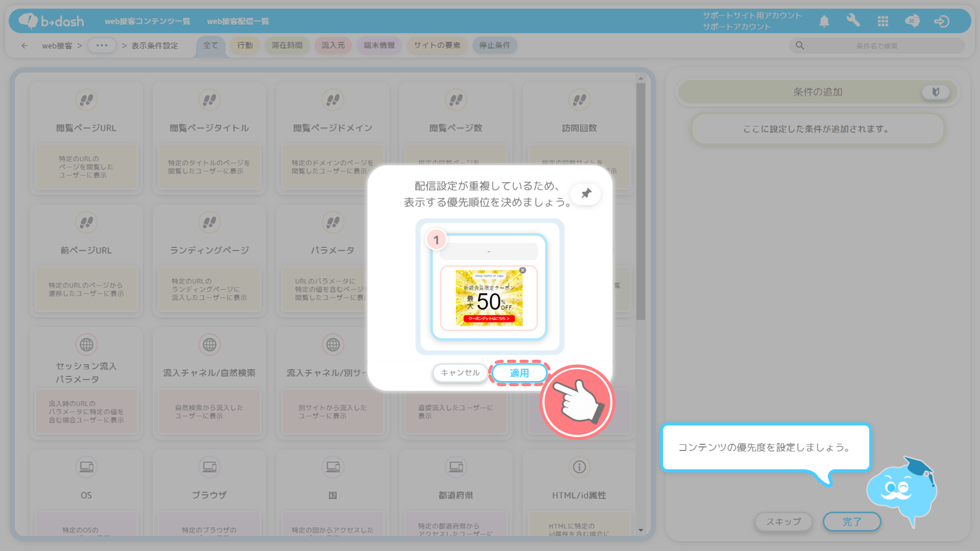Switch to the 行動 tab
The width and height of the screenshot is (980, 551).
coord(245,46)
